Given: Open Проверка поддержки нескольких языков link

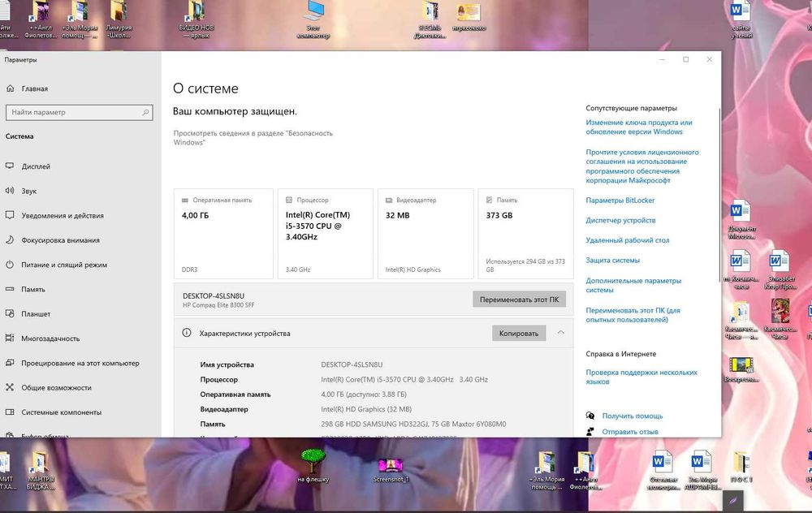Looking at the screenshot, I should 641,377.
